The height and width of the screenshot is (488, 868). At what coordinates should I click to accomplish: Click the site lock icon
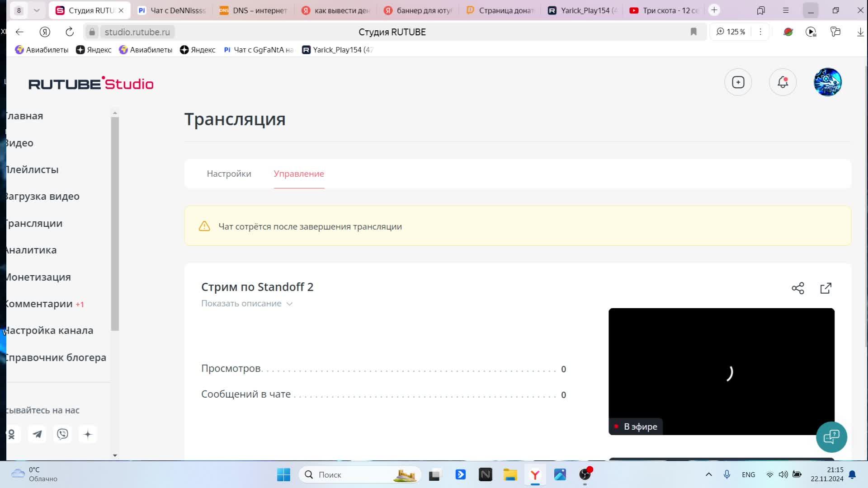coord(92,32)
